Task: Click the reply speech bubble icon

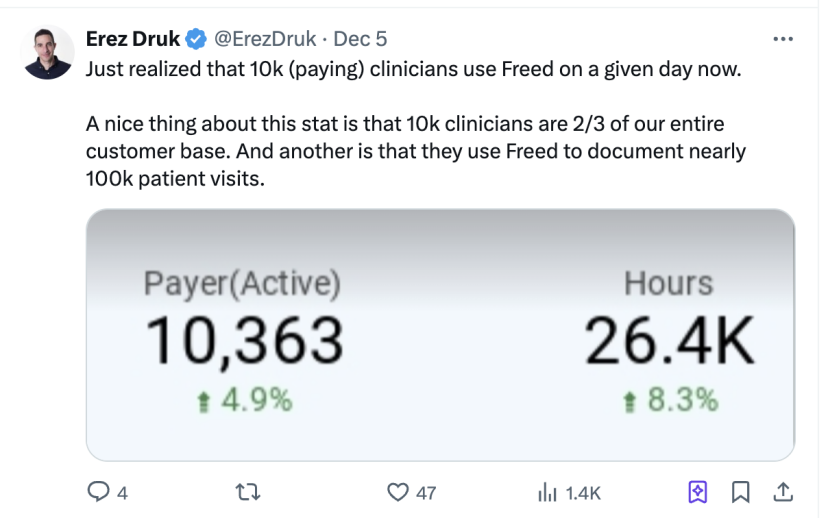Action: 98,492
